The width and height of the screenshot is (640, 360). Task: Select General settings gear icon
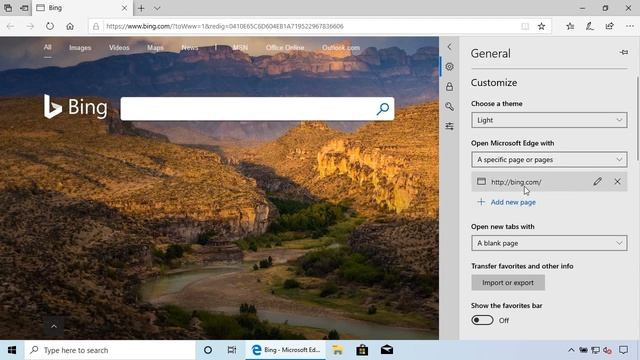[x=449, y=67]
